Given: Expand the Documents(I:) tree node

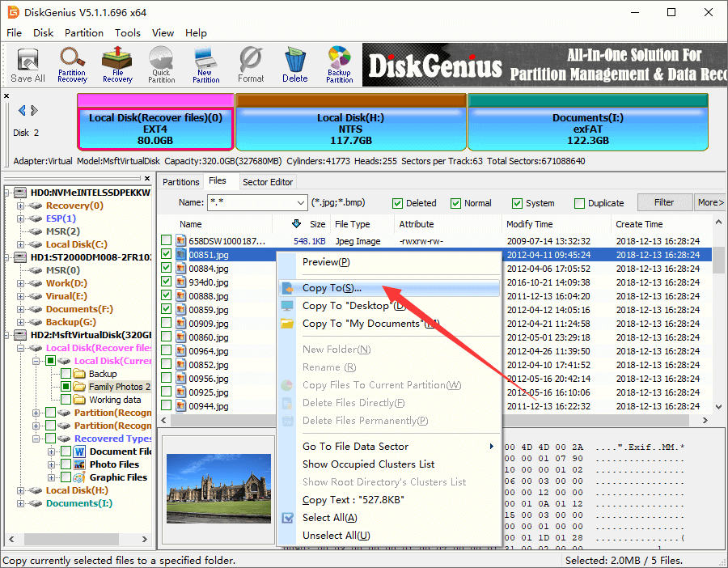Looking at the screenshot, I should click(x=20, y=503).
